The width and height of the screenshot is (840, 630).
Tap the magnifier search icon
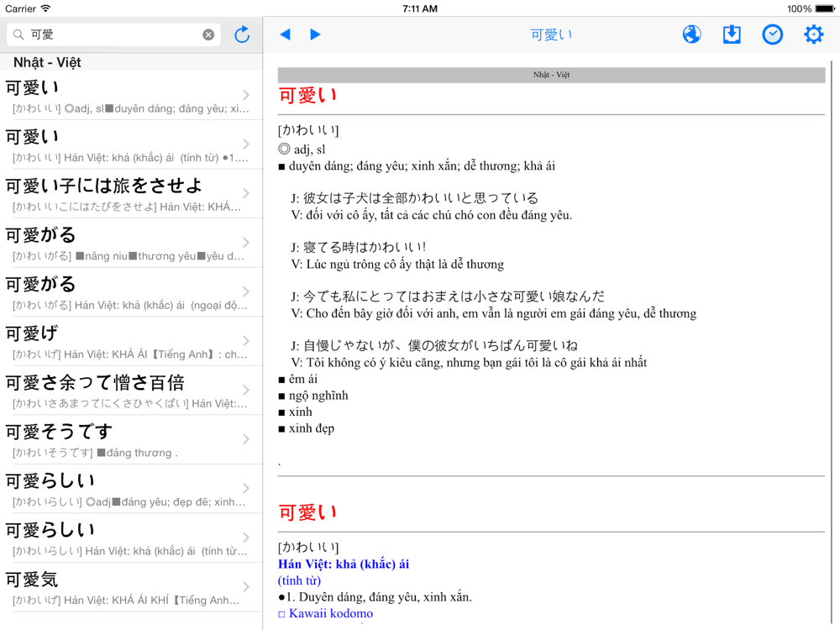pyautogui.click(x=18, y=34)
